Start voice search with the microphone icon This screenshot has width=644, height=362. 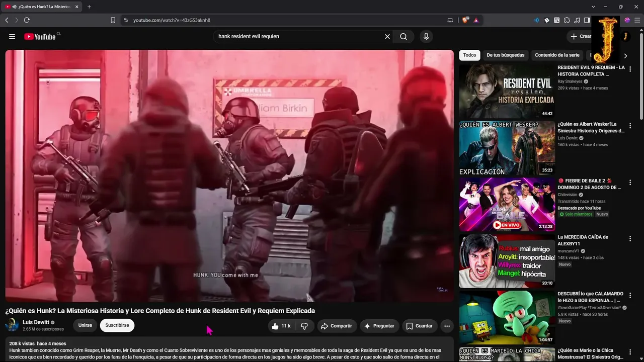coord(426,36)
